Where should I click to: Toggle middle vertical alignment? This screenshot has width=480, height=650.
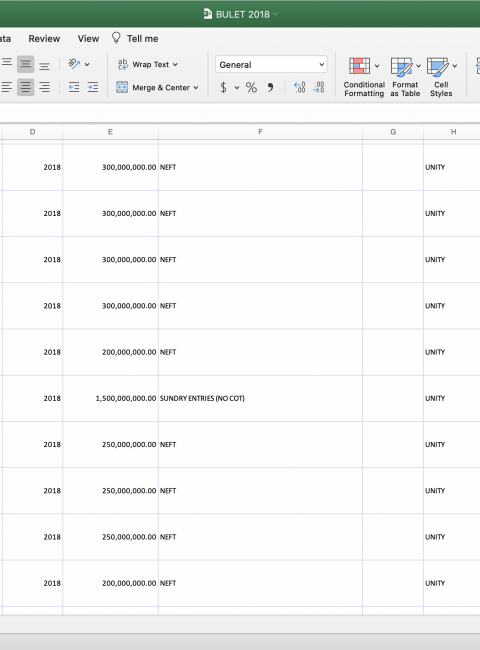point(25,64)
